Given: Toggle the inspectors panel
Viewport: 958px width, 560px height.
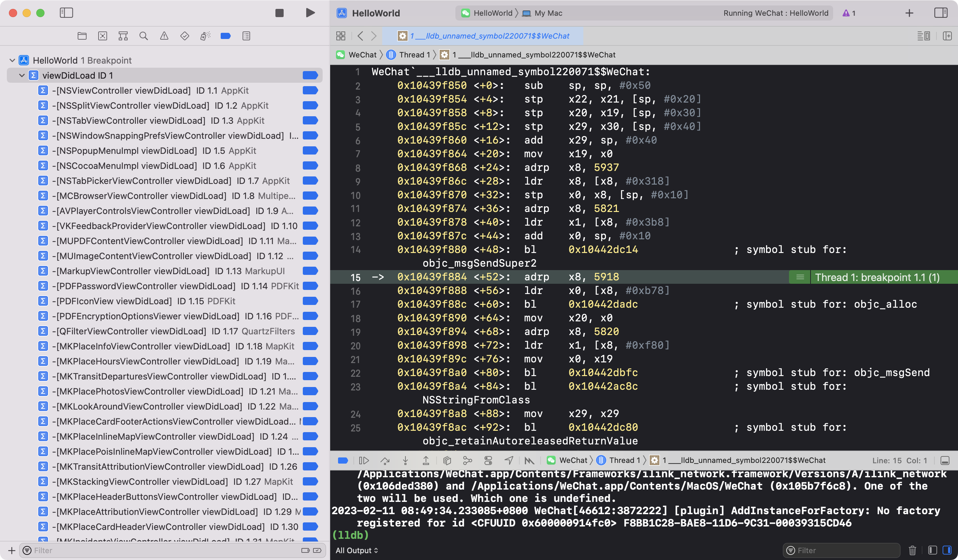Looking at the screenshot, I should (x=941, y=13).
